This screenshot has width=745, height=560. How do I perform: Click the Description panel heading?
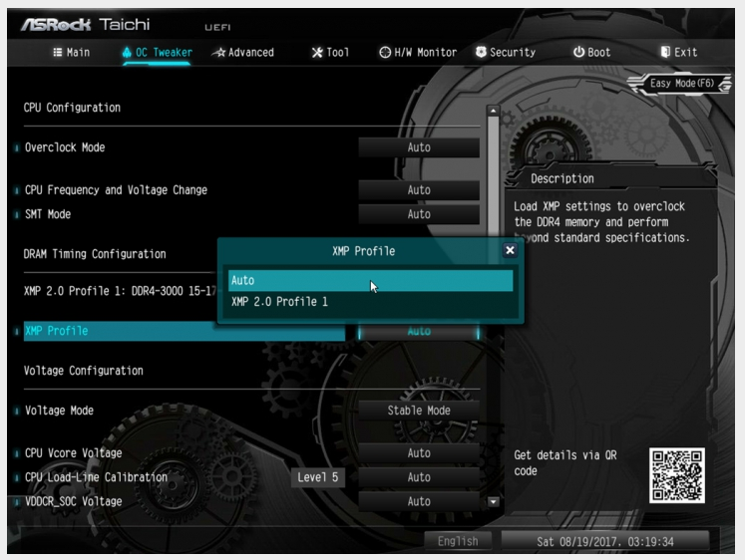[x=562, y=179]
